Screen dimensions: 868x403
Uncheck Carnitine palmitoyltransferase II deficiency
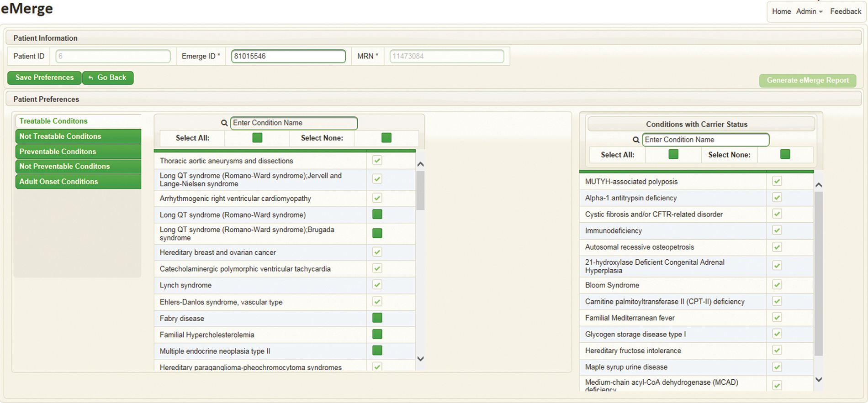[x=777, y=301]
